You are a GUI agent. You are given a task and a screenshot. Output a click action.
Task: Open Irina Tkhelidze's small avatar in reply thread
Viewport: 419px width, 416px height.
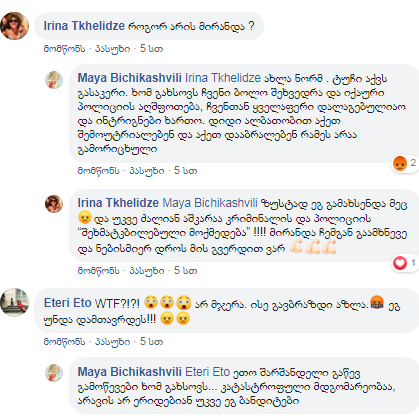54,204
